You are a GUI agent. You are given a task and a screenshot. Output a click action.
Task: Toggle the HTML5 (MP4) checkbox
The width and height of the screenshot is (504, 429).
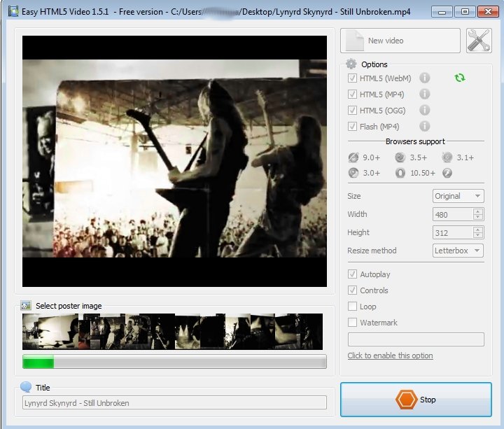click(x=352, y=94)
